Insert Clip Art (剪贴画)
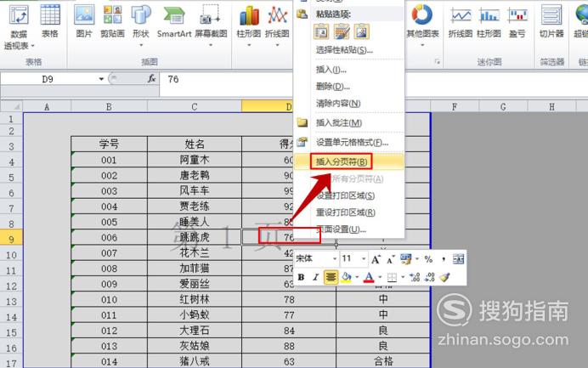 click(x=112, y=22)
